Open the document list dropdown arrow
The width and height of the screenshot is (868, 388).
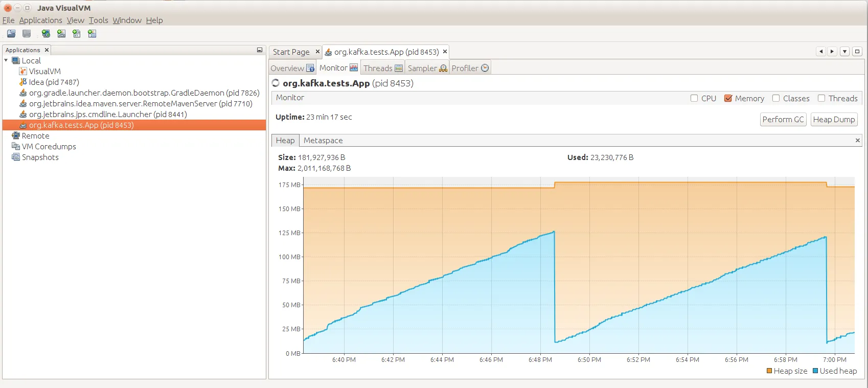845,52
